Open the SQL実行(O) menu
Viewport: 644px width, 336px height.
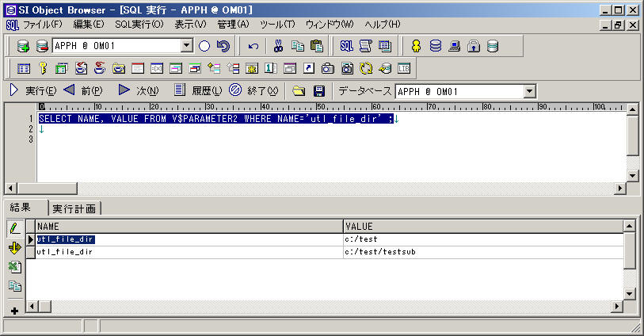click(139, 25)
